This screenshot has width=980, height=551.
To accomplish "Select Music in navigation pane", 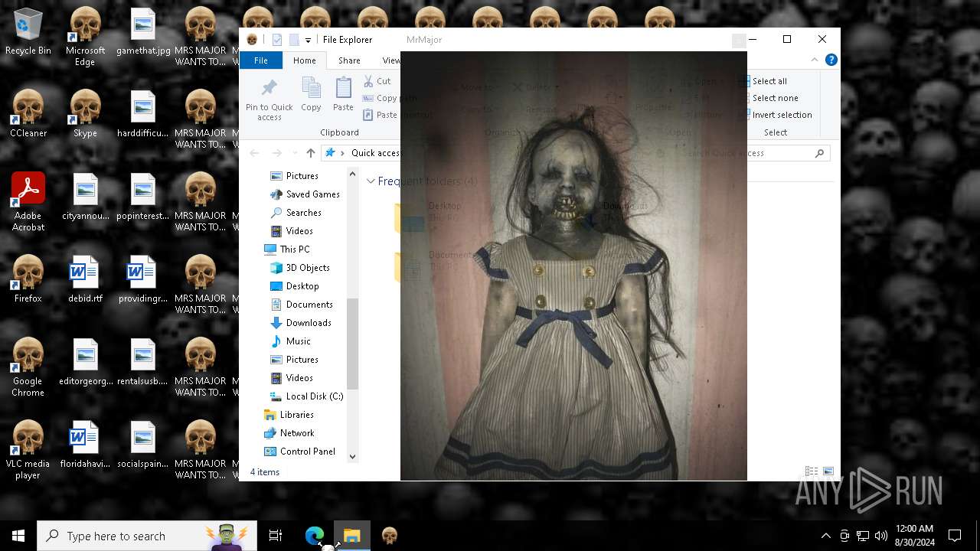I will point(291,341).
